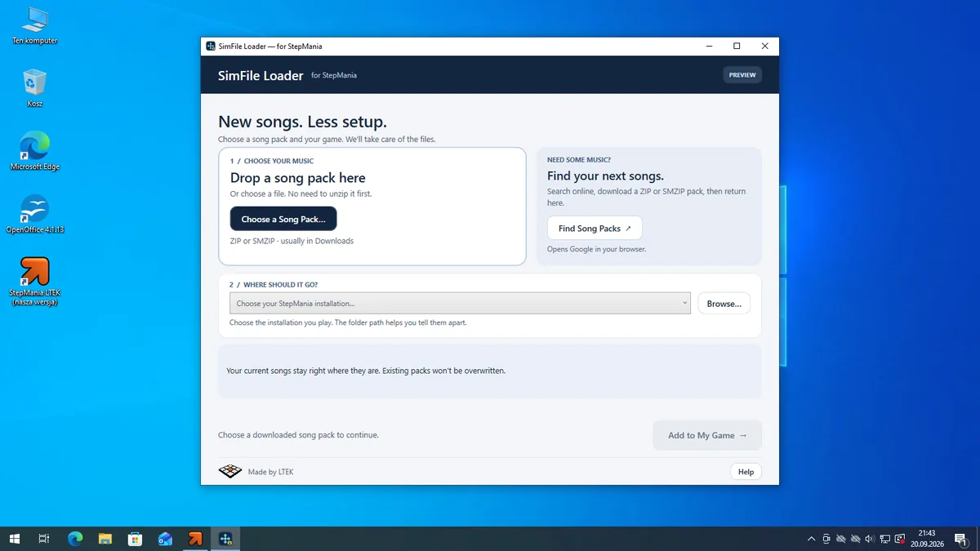Select StepMania LTEK desktop shortcut
Screen dimensions: 980x551
(35, 281)
